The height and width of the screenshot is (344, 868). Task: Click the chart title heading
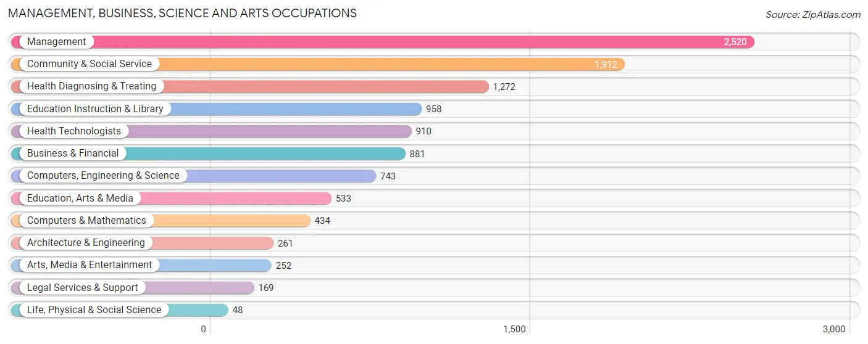pos(182,13)
